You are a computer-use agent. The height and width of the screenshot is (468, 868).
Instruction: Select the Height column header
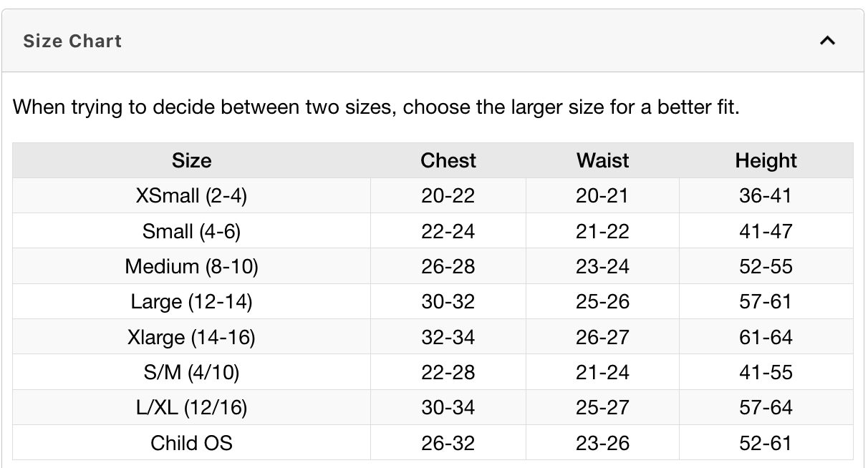766,160
